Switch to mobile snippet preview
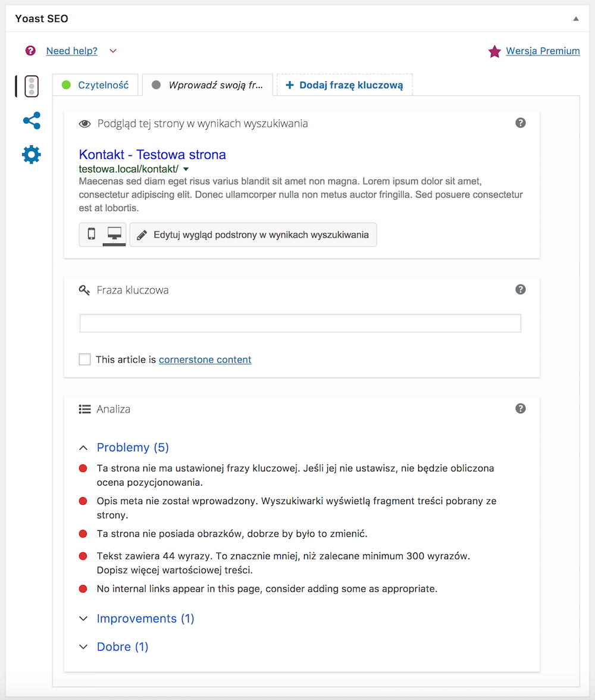The height and width of the screenshot is (700, 595). [x=92, y=234]
